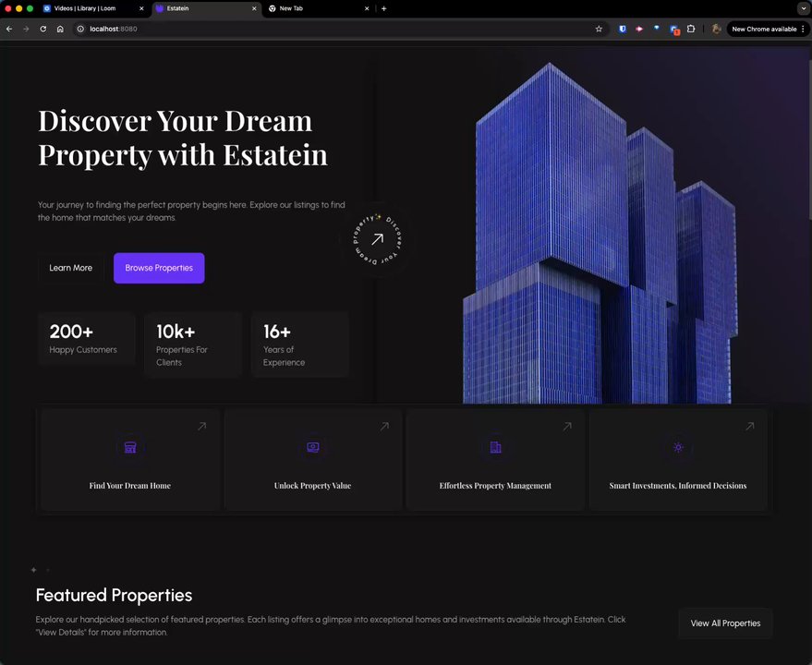Click the blue gem extension icon

pos(657,29)
